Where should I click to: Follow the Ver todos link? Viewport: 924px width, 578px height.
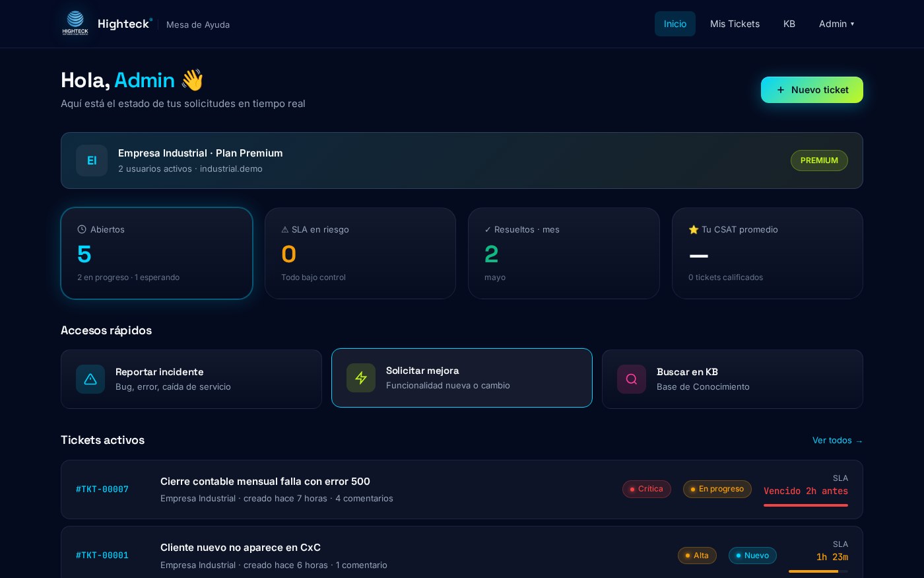[x=838, y=440]
